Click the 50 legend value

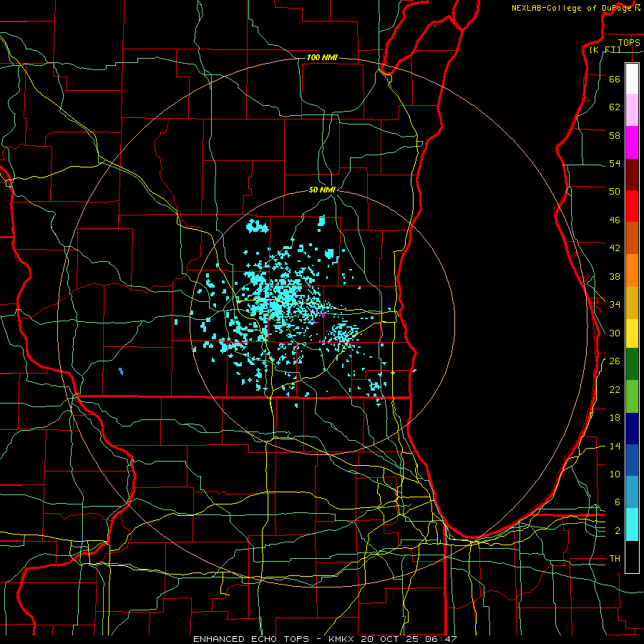click(x=615, y=192)
